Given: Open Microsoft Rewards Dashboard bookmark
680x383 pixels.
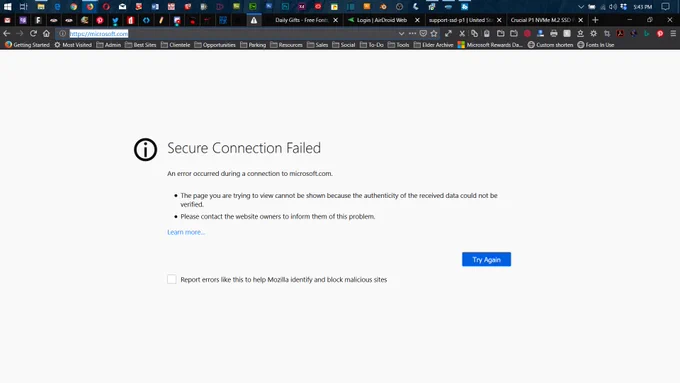Looking at the screenshot, I should tap(490, 45).
